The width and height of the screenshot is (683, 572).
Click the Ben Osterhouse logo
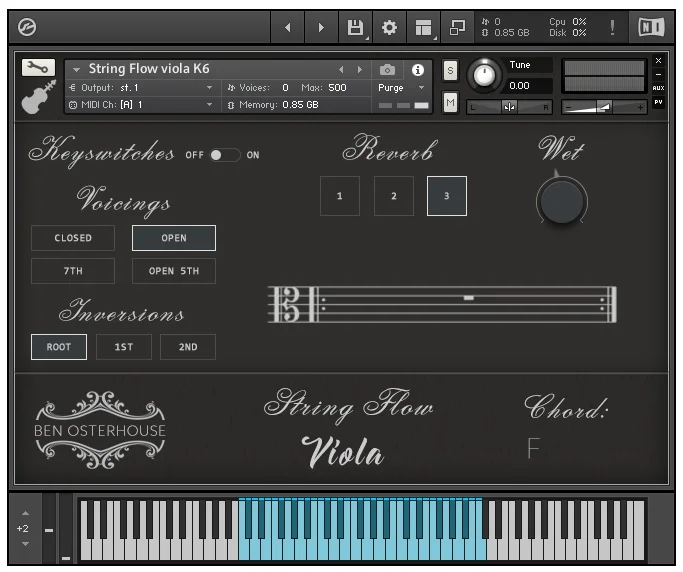[x=100, y=430]
